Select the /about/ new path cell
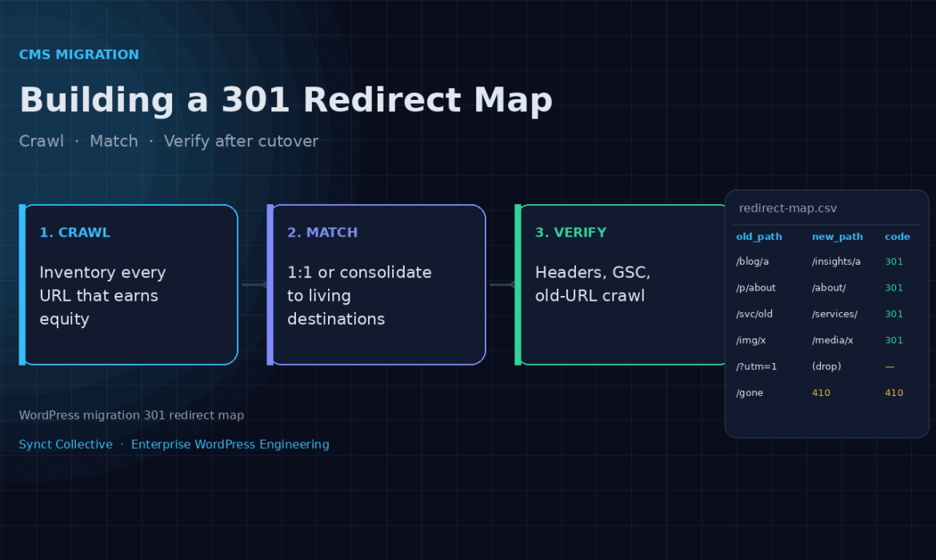The image size is (936, 560). [829, 288]
